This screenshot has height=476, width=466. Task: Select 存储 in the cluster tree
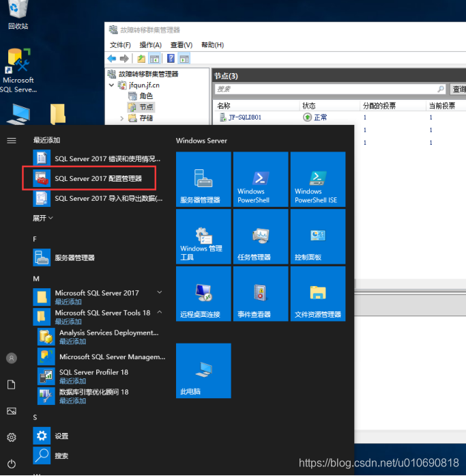click(x=146, y=117)
